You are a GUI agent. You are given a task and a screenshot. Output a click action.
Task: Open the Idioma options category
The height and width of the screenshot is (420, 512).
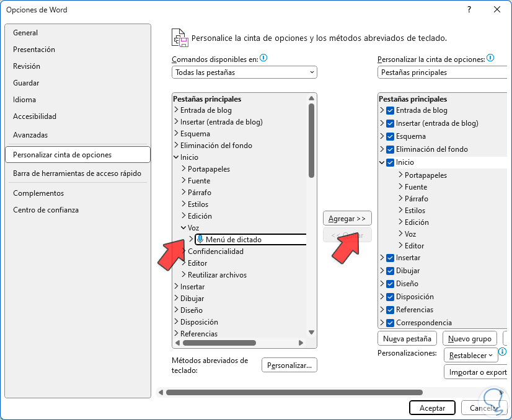pos(77,100)
